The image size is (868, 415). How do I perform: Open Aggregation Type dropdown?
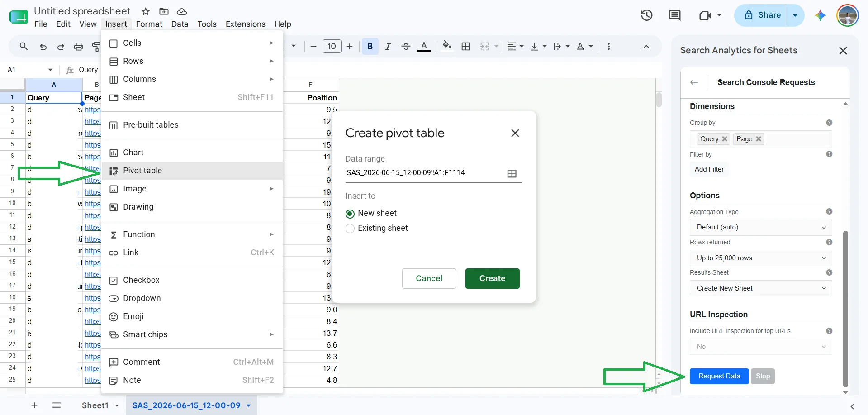pyautogui.click(x=761, y=227)
